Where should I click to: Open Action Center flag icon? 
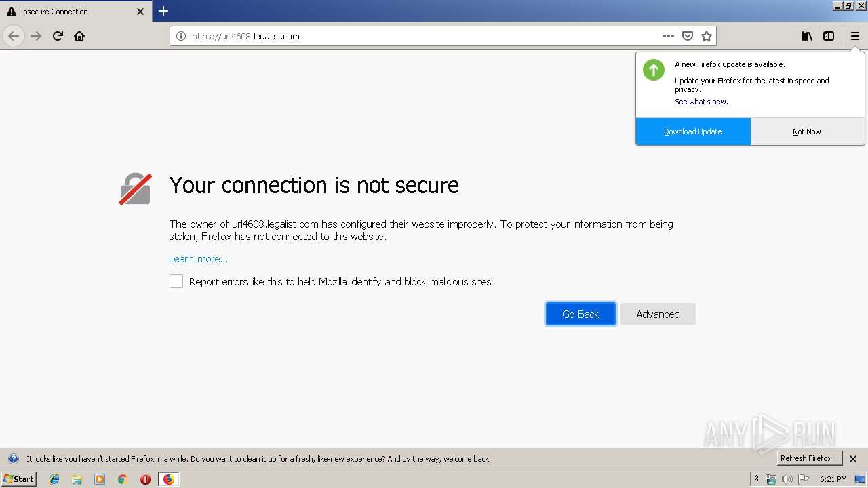[x=804, y=479]
